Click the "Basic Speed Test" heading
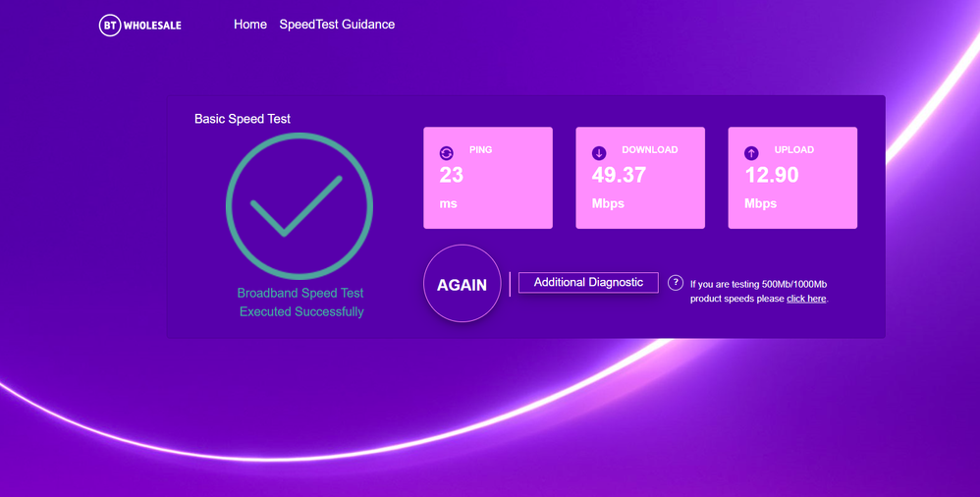980x497 pixels. tap(243, 119)
